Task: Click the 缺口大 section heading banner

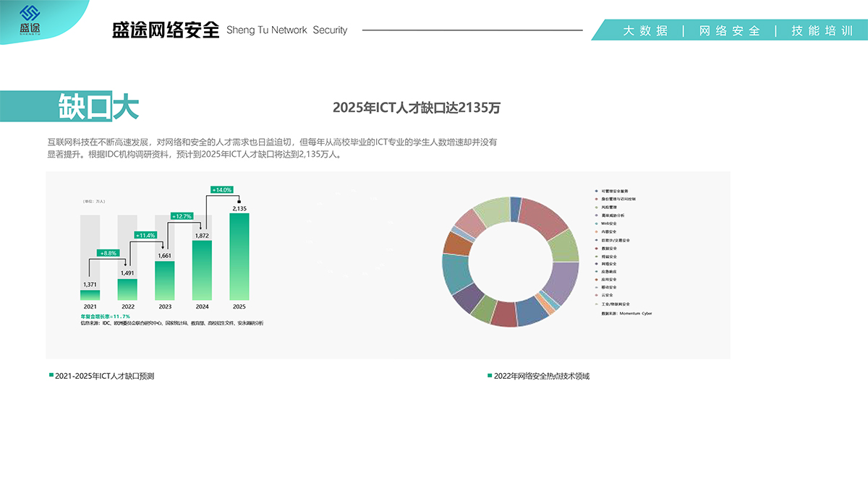Action: click(x=98, y=107)
